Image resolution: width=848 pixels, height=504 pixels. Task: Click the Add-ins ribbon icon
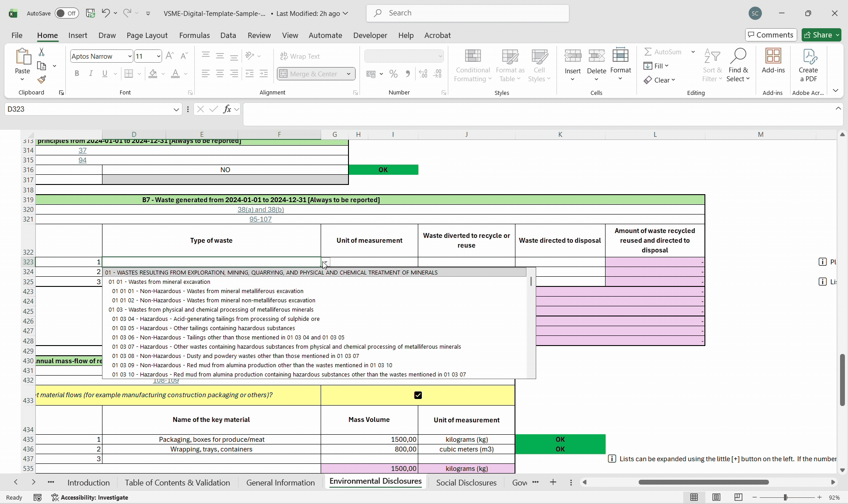[x=773, y=61]
